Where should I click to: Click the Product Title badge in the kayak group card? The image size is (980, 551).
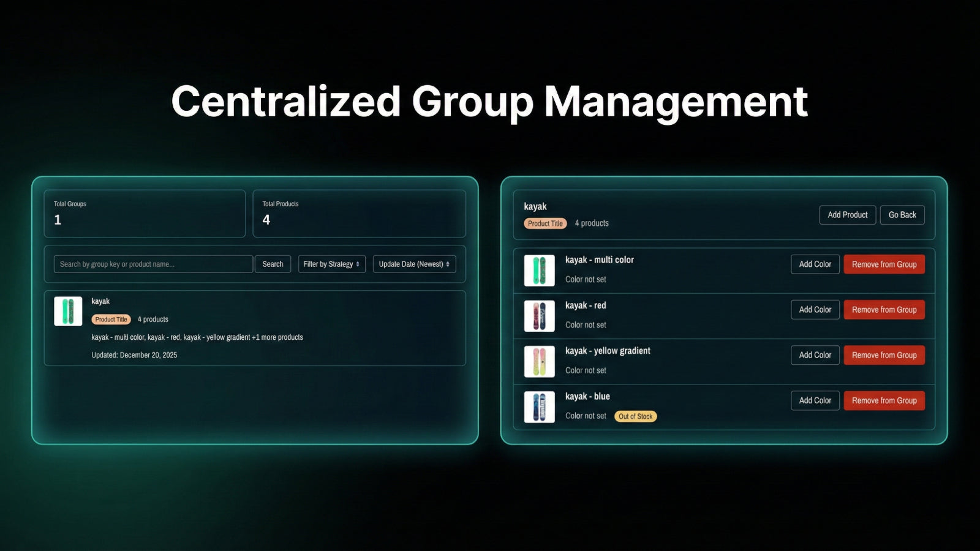point(111,319)
